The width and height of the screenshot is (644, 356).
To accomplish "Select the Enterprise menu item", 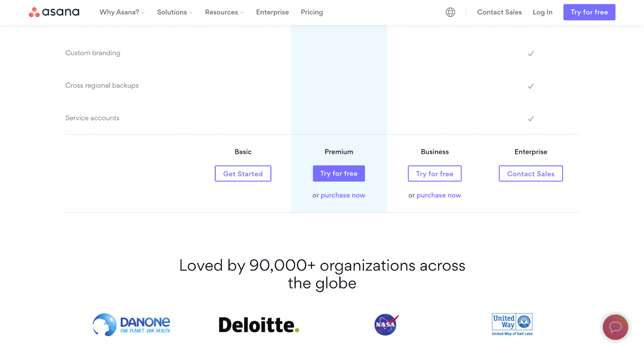I will (x=272, y=12).
